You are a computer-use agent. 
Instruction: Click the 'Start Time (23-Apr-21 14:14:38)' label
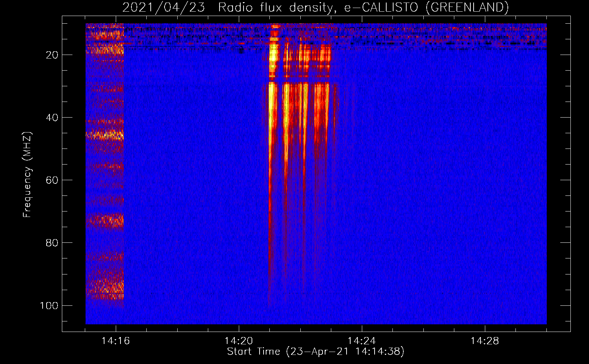click(x=316, y=352)
